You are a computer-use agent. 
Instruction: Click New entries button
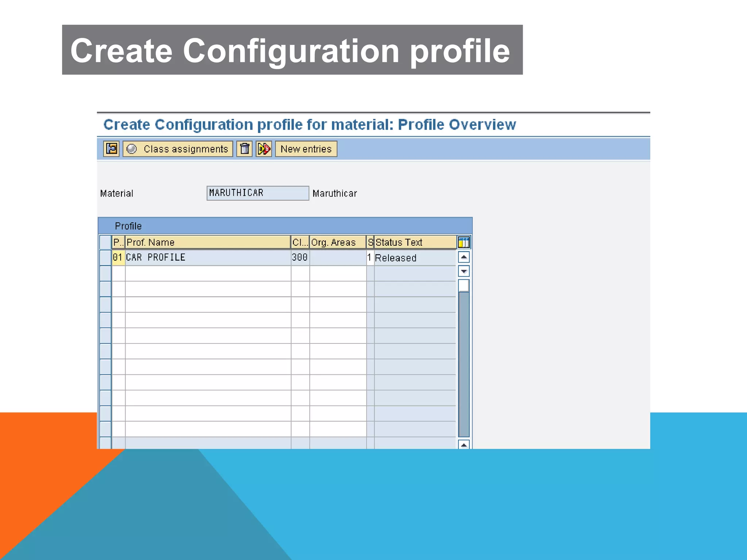(x=306, y=149)
